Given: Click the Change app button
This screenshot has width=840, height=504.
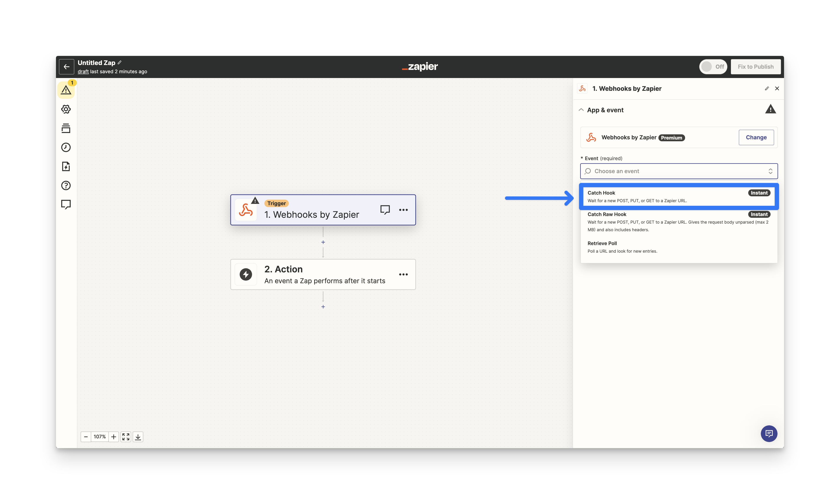Looking at the screenshot, I should pyautogui.click(x=756, y=137).
